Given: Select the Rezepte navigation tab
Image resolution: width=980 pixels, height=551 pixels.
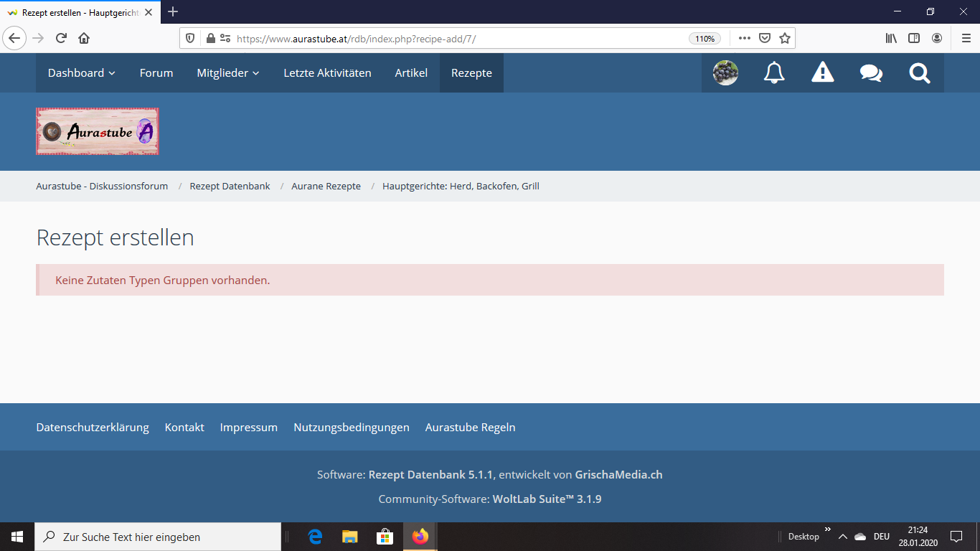Looking at the screenshot, I should [x=471, y=72].
